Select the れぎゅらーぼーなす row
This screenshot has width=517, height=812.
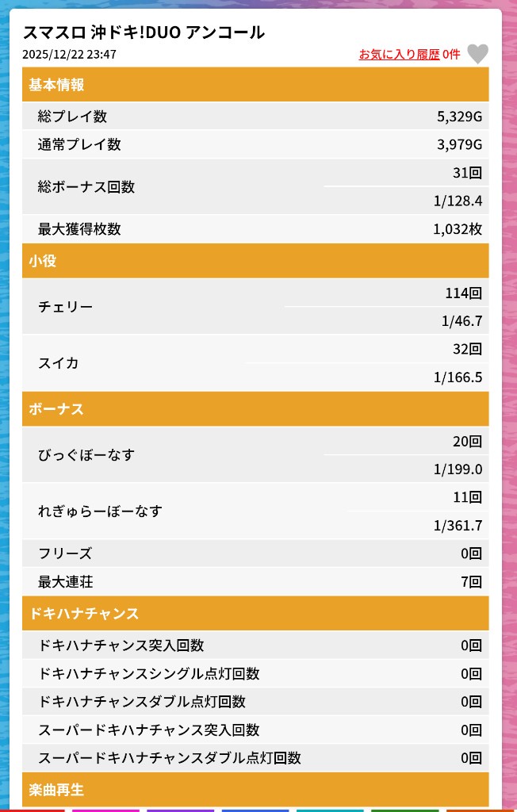click(x=255, y=511)
